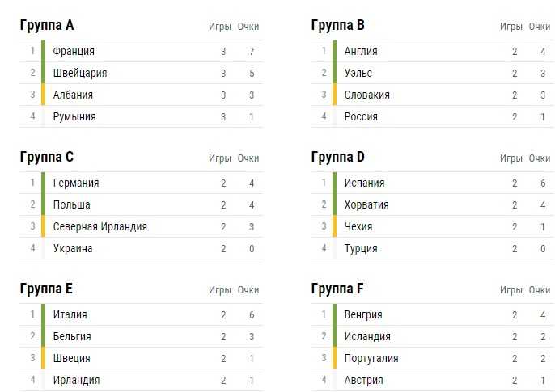Open Уэльс in Group B
The height and width of the screenshot is (392, 555).
coord(358,74)
